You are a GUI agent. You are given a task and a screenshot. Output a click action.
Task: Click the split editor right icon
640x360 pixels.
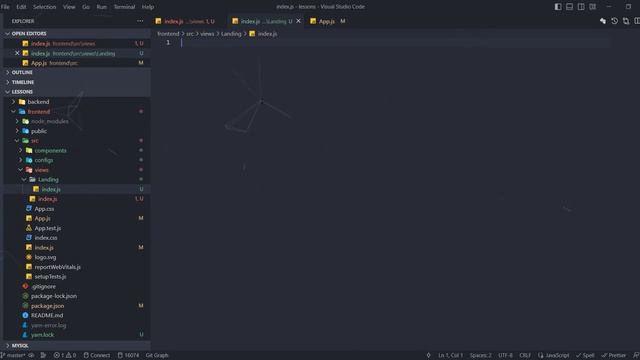(637, 21)
